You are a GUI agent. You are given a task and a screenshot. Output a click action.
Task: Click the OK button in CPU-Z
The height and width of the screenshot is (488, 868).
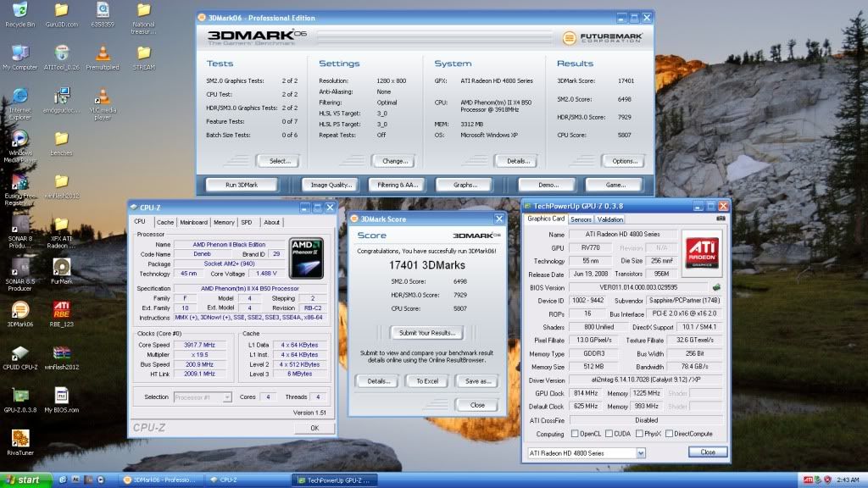[314, 428]
